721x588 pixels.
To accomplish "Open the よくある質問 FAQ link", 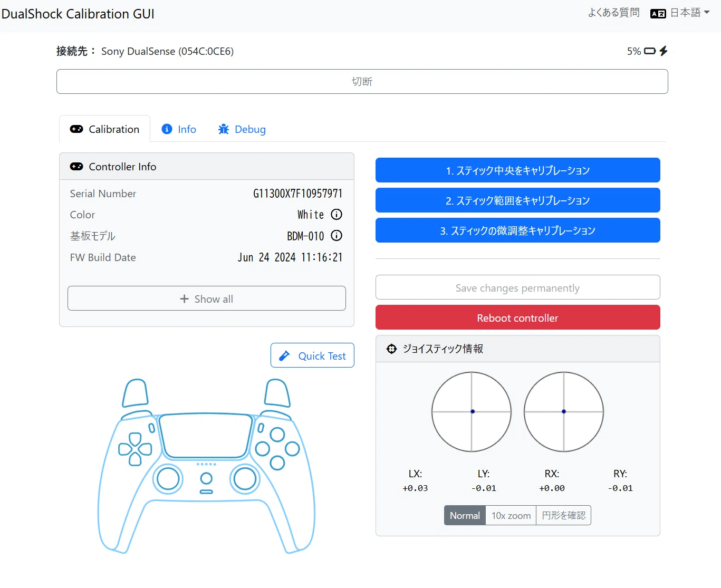I will (x=613, y=13).
